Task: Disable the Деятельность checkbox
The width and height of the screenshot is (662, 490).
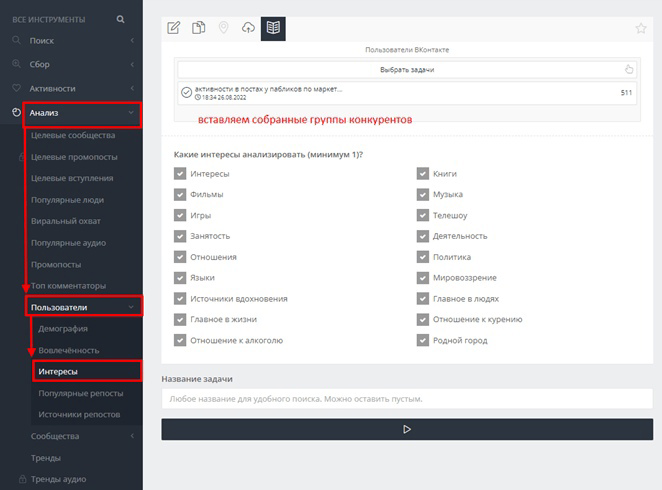Action: 423,236
